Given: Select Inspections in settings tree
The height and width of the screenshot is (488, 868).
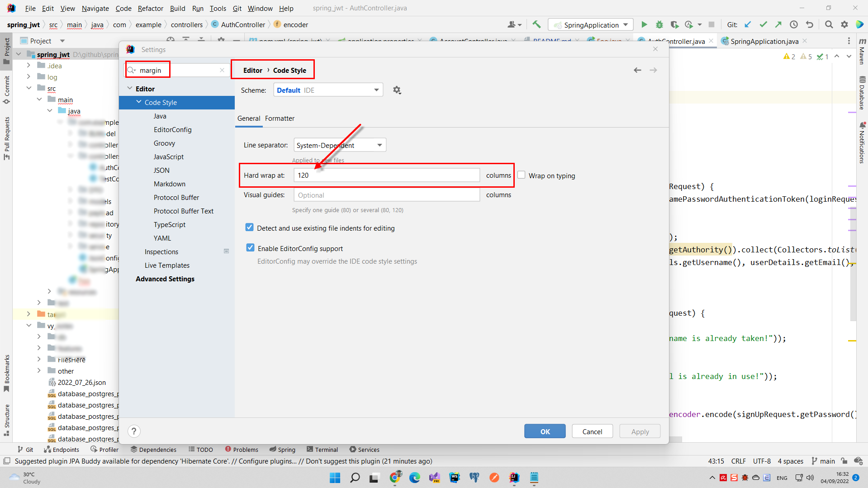Looking at the screenshot, I should (x=161, y=252).
